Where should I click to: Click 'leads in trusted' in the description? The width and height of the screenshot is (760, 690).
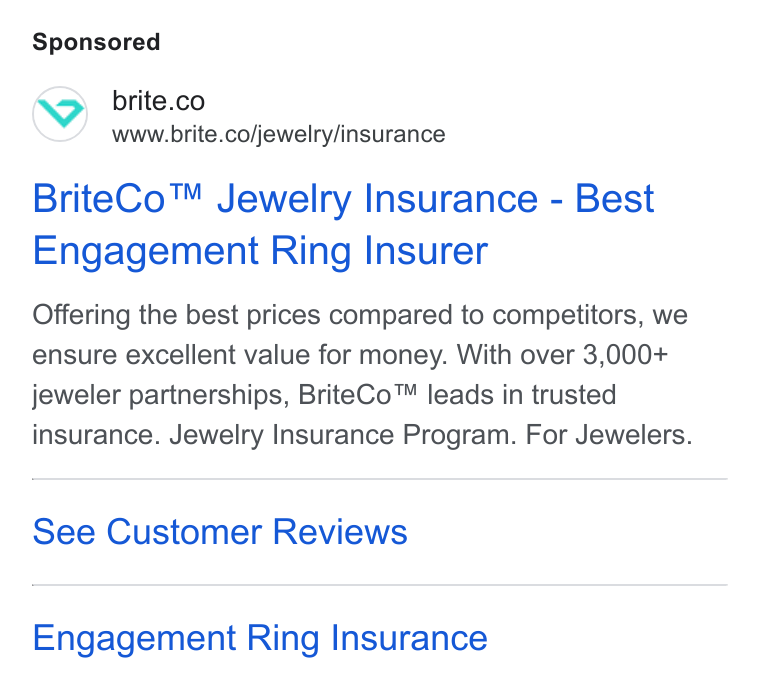522,394
